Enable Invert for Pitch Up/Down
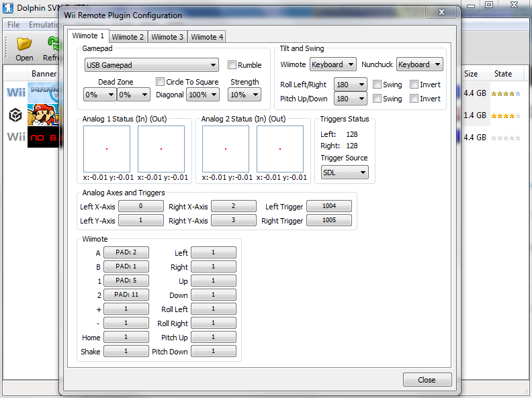 click(x=414, y=98)
